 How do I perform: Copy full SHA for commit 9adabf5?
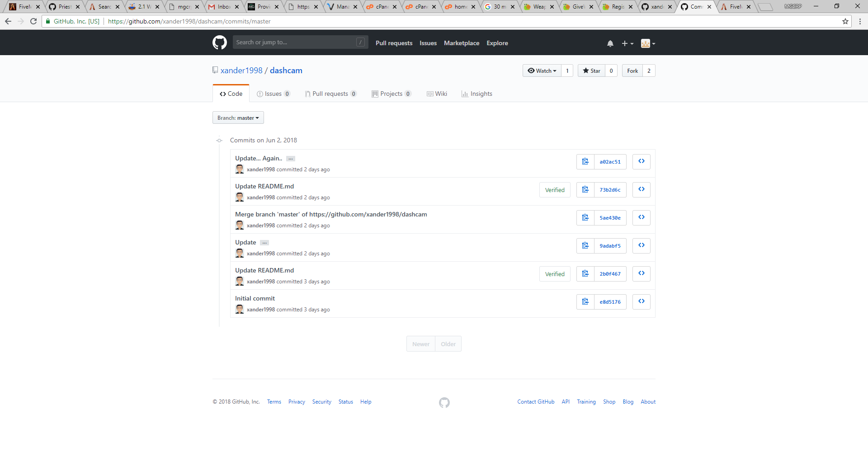coord(585,246)
